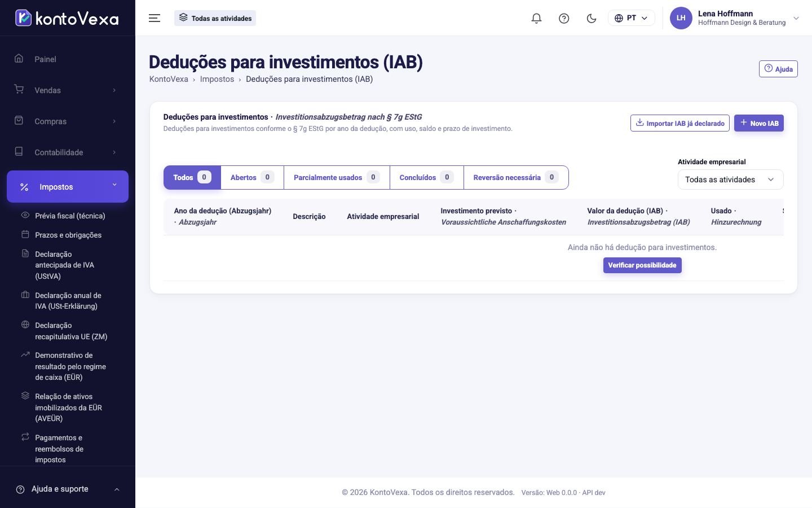Click the LH user avatar

pos(681,18)
